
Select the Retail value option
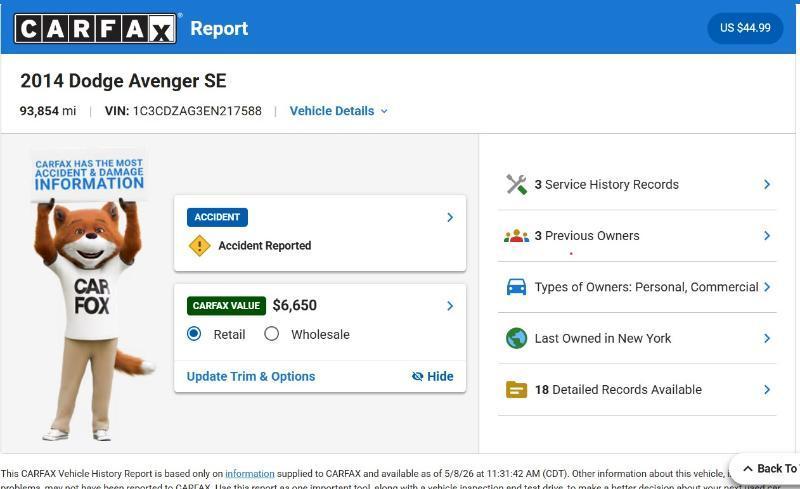tap(194, 334)
